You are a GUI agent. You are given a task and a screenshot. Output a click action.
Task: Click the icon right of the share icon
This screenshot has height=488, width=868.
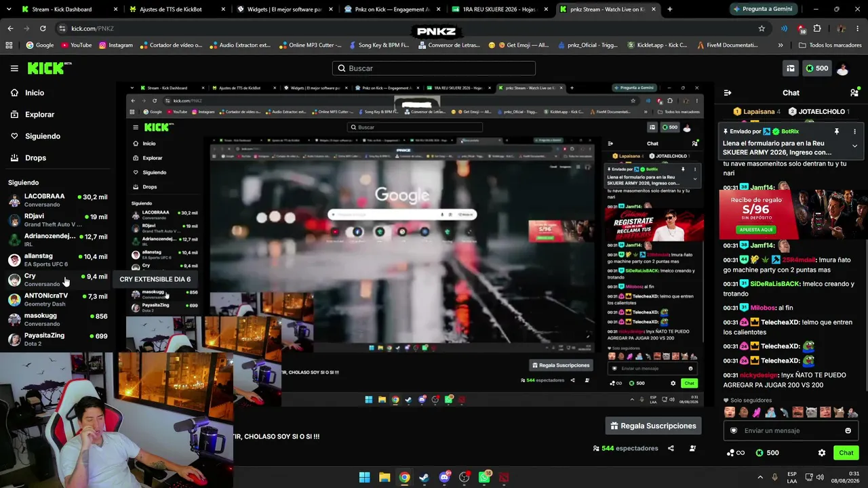692,448
